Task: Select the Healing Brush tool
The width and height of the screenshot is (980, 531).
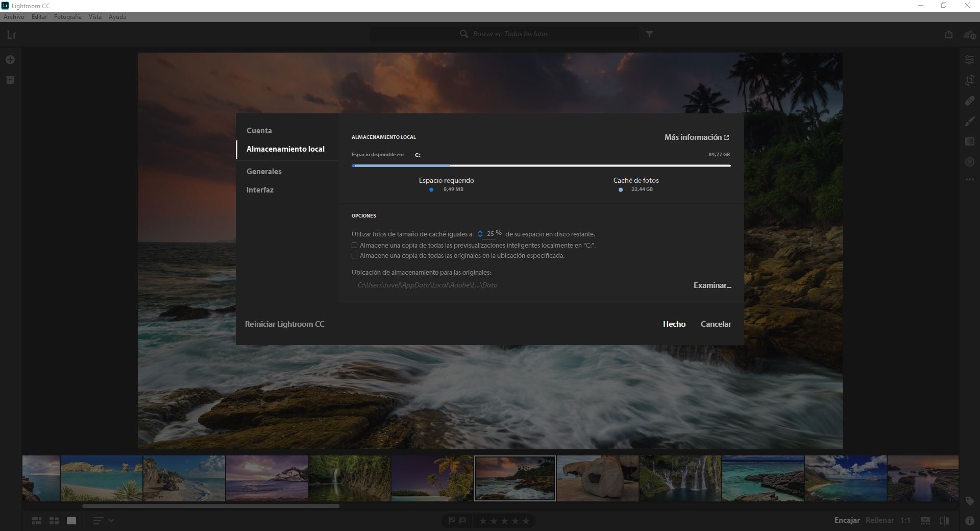Action: [x=970, y=101]
